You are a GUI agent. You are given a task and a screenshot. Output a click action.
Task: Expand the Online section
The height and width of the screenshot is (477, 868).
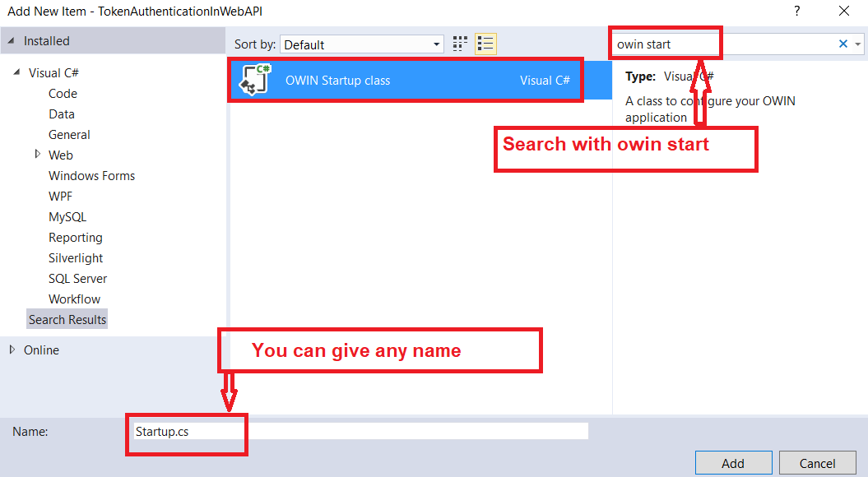12,350
